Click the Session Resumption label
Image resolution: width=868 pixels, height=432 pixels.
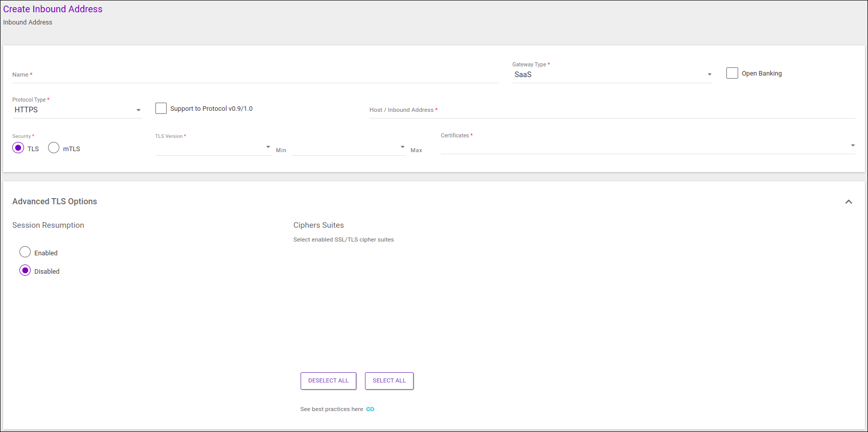coord(48,225)
